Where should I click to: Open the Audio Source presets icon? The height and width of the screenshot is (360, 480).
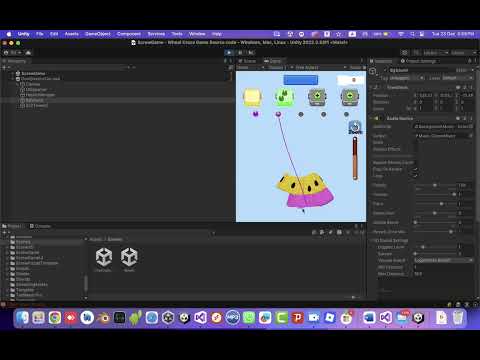[x=465, y=118]
